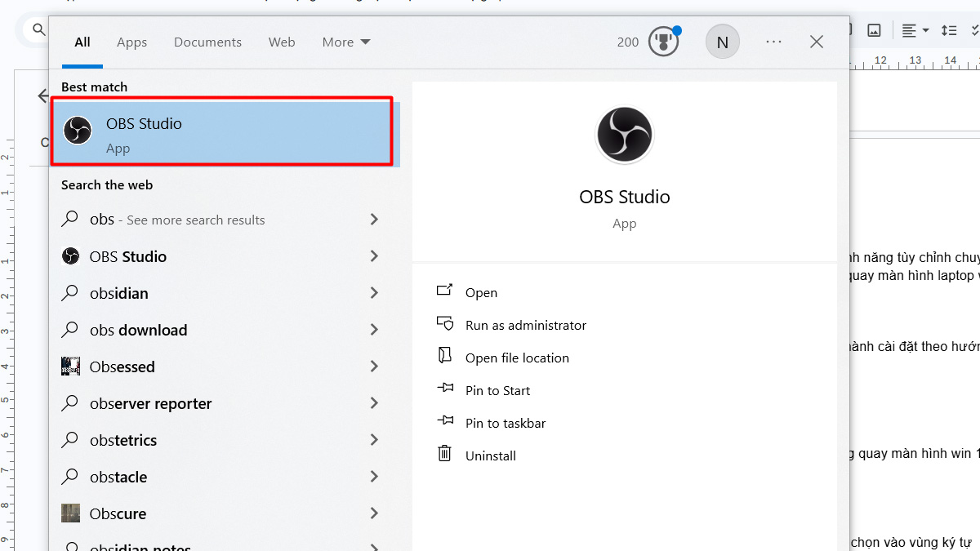Expand the 'Obsessed' suggestion chevron
This screenshot has width=980, height=551.
(374, 366)
